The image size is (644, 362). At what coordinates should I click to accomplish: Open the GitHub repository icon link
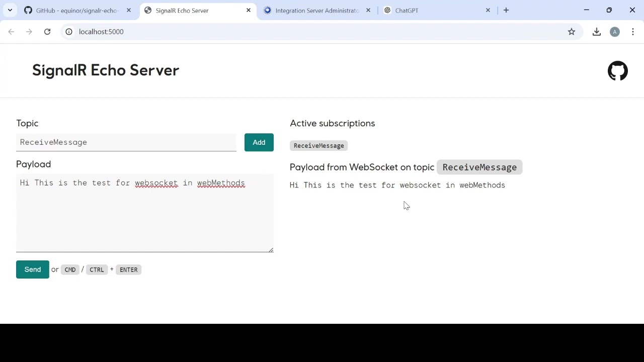[617, 71]
